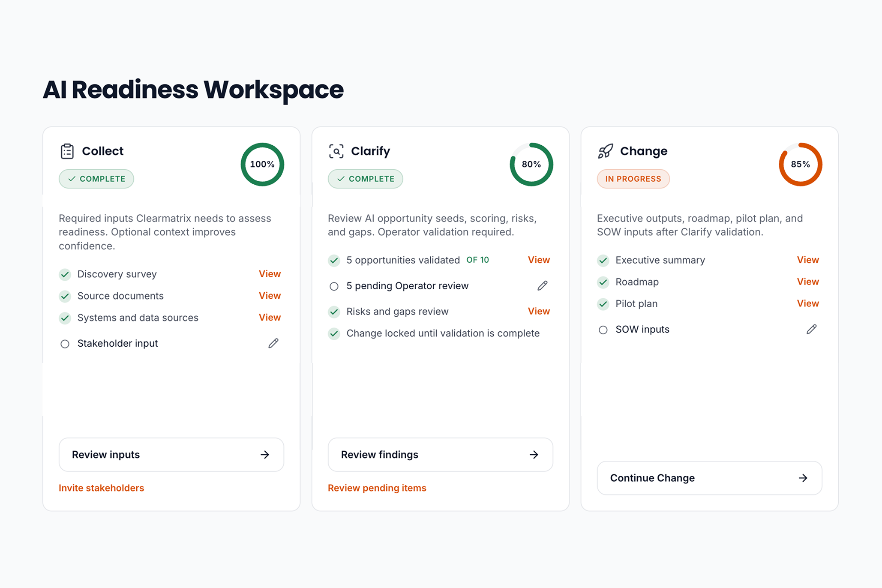Click Continue Change button
Screen dimensions: 882x588
click(710, 478)
